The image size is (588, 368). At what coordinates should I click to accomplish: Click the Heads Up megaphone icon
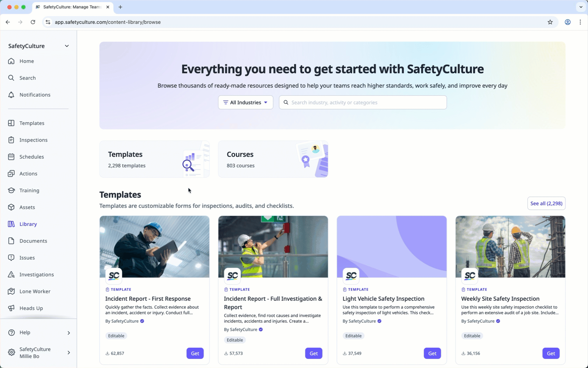point(11,308)
